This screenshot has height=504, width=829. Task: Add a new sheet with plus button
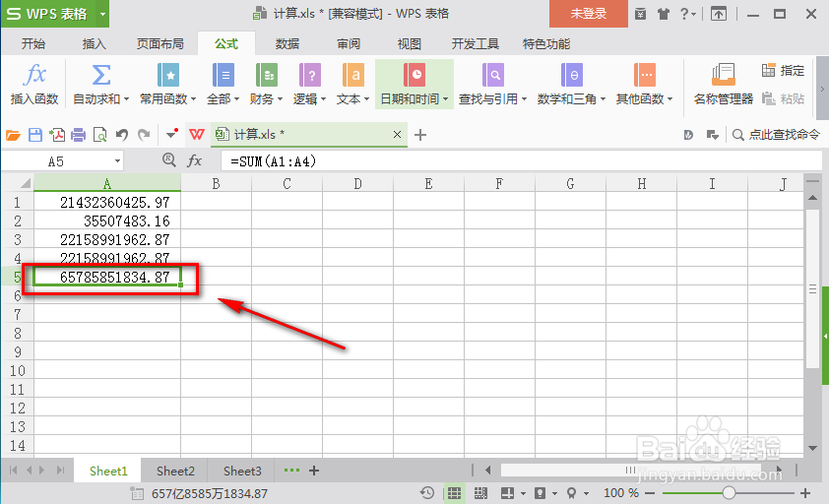(314, 471)
